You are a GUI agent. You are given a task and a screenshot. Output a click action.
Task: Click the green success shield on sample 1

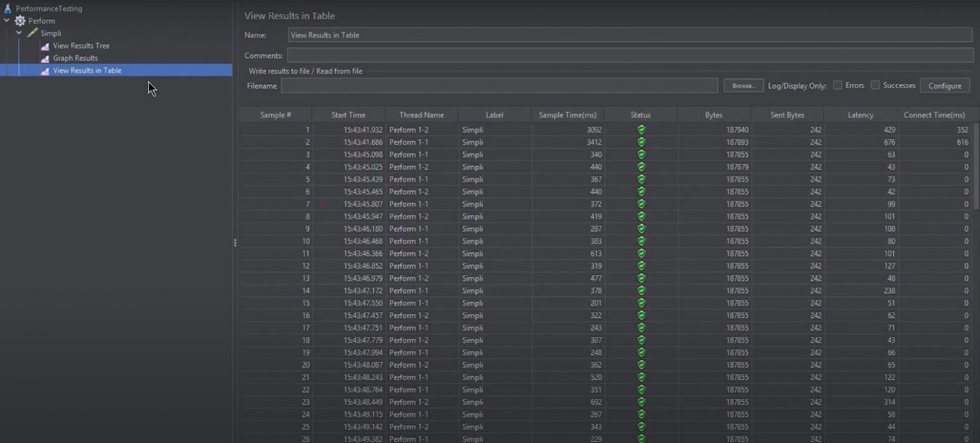click(640, 129)
